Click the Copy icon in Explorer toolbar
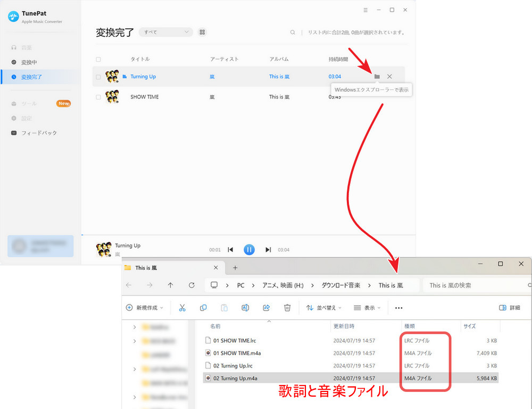 point(203,308)
